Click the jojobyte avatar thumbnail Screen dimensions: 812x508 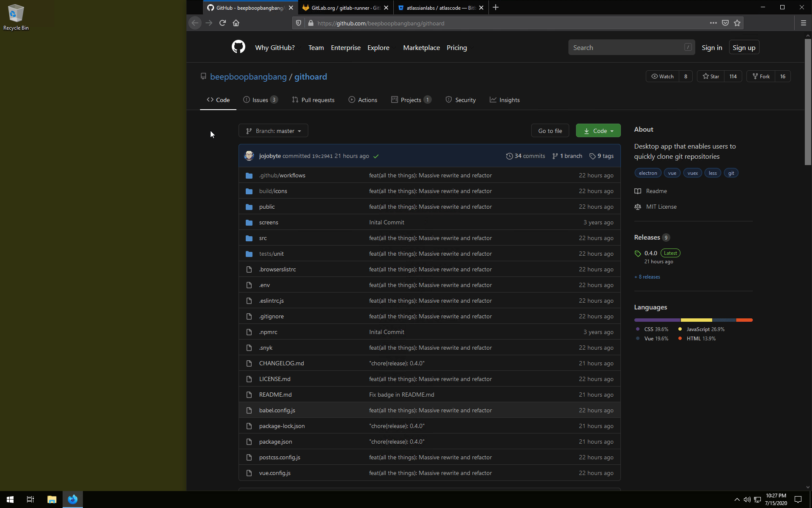coord(249,156)
